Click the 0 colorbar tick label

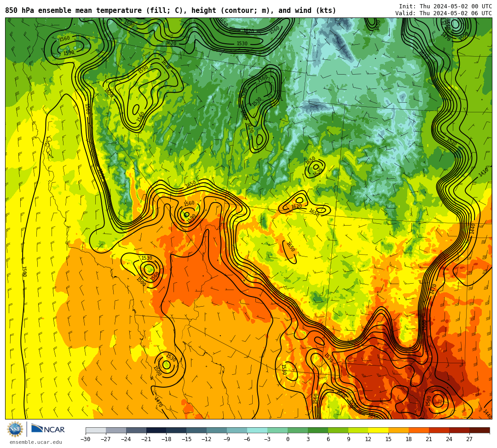288,439
